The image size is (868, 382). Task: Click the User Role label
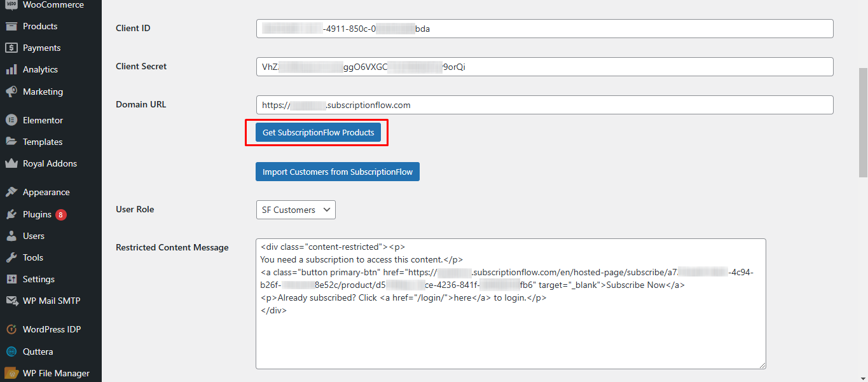tap(135, 209)
